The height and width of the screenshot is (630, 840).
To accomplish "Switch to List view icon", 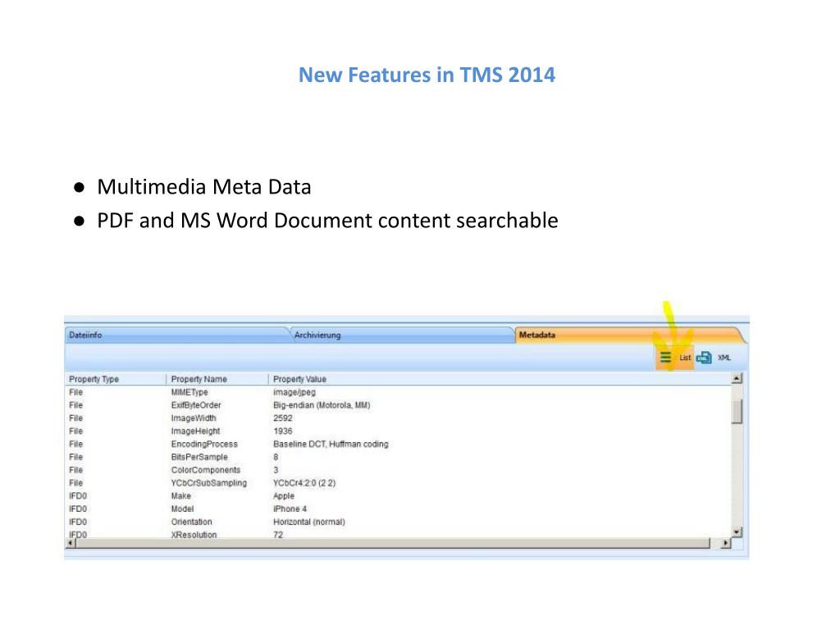I will [665, 358].
